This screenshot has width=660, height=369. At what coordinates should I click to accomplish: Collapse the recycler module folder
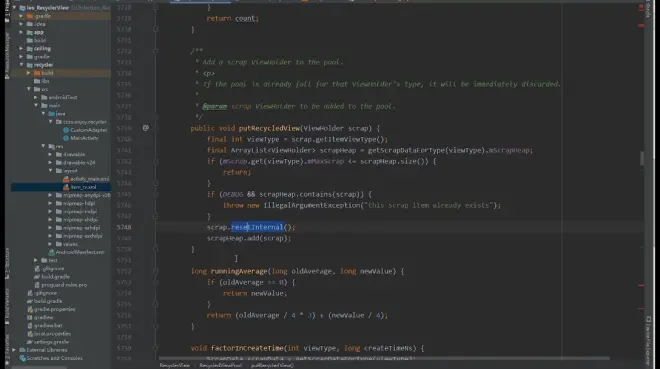(21, 65)
